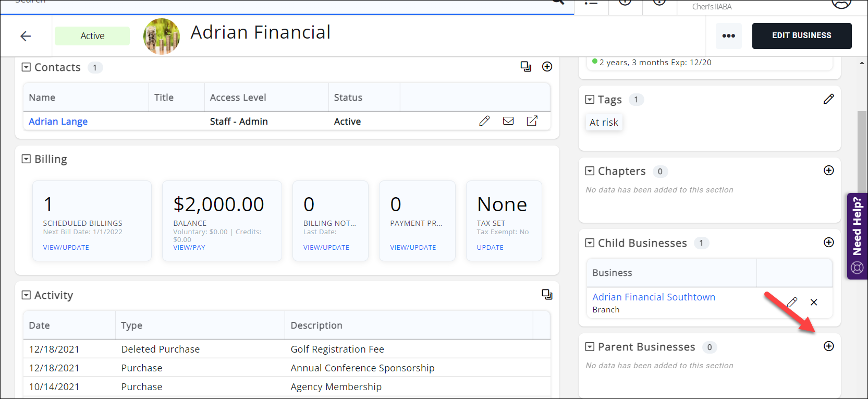Open Contacts section in pop-out window
The image size is (868, 399).
tap(526, 67)
